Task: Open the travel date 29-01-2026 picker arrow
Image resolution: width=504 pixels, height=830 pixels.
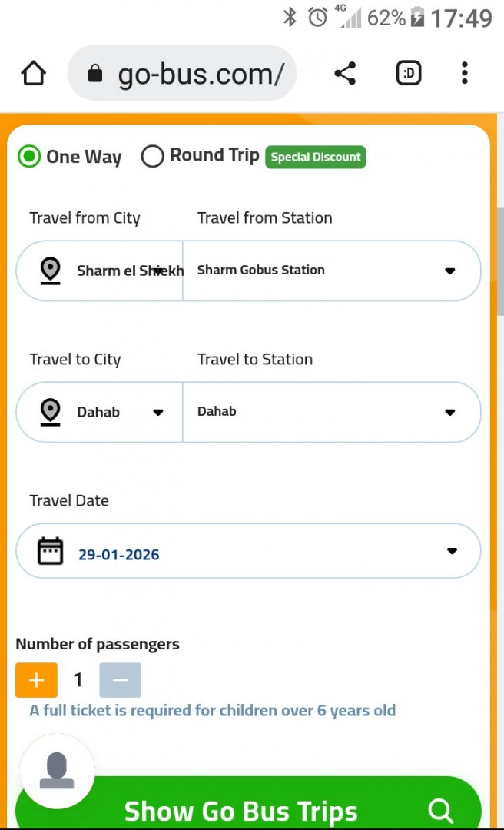Action: [452, 551]
